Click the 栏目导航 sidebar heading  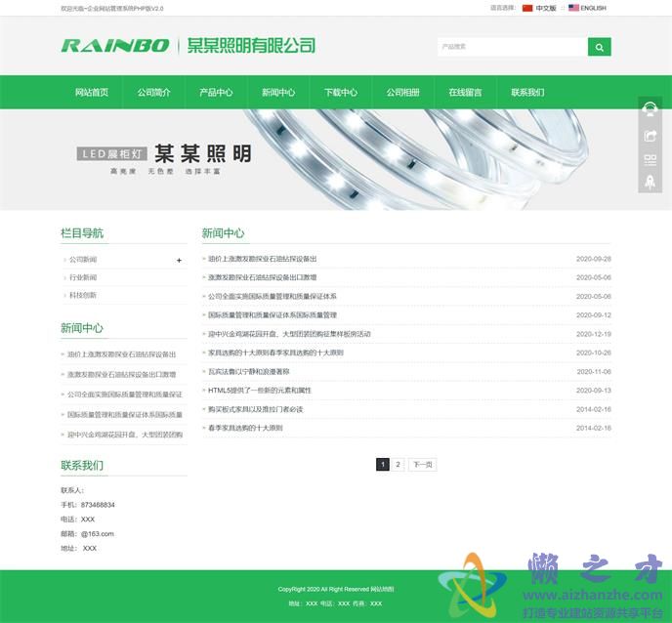coord(82,233)
